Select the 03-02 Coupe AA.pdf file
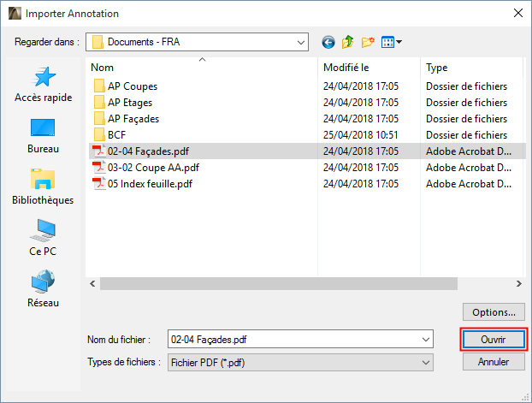This screenshot has height=403, width=532. pyautogui.click(x=153, y=167)
